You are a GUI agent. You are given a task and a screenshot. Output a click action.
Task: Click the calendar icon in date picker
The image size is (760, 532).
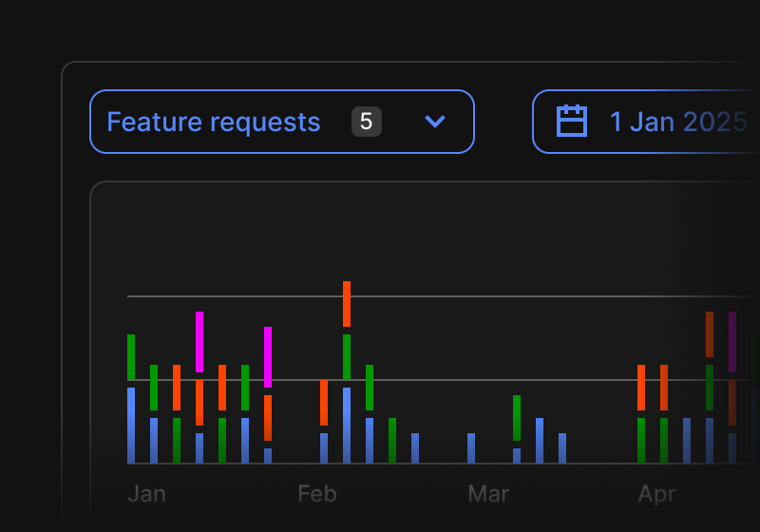[572, 122]
